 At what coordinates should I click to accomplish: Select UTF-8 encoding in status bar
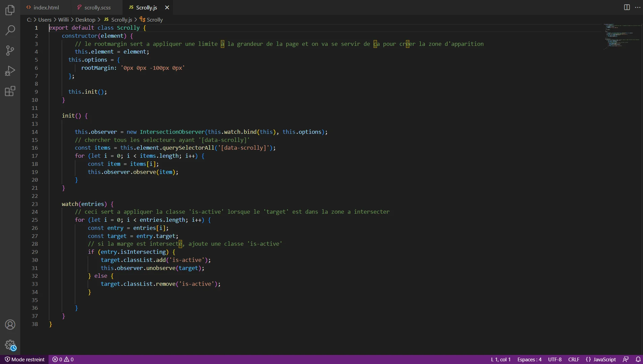coord(555,359)
